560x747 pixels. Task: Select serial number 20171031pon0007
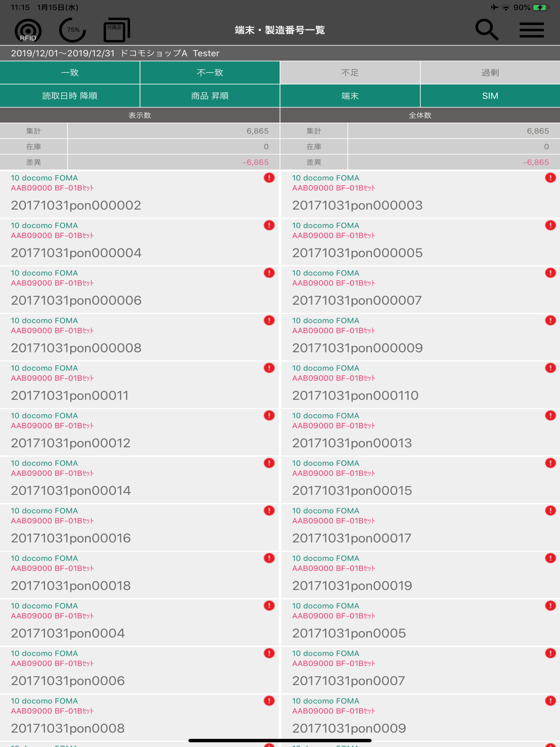(349, 681)
